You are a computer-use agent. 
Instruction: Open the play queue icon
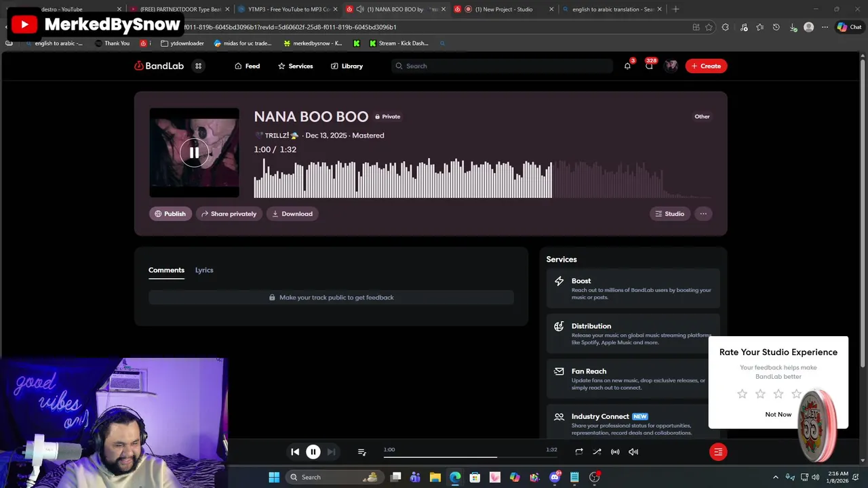click(x=361, y=451)
